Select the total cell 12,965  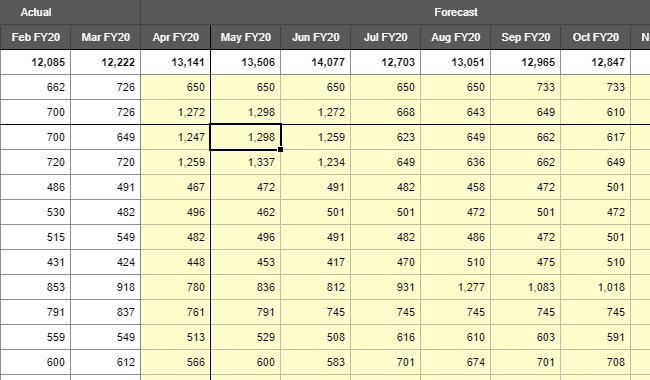point(526,62)
